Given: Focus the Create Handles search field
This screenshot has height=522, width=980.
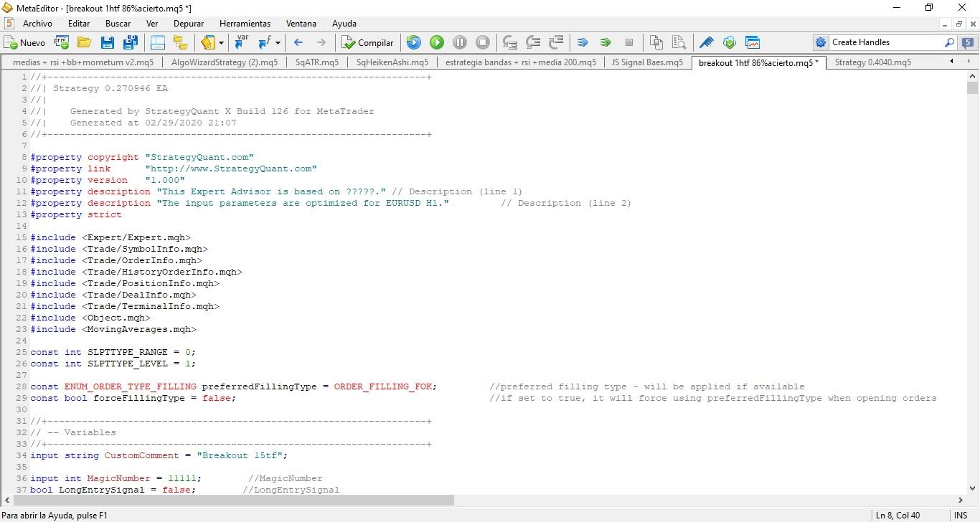Looking at the screenshot, I should coord(885,42).
